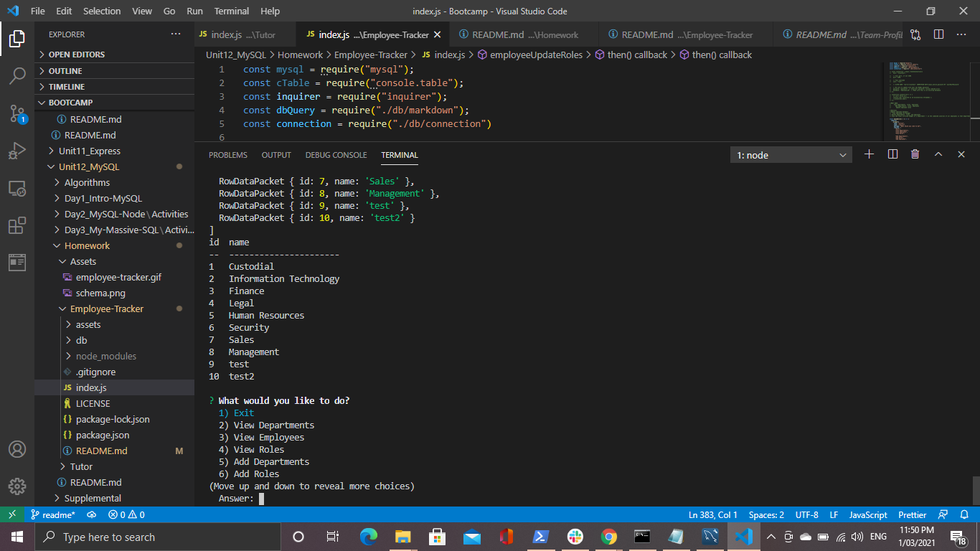Split the terminal pane
The height and width of the screenshot is (551, 980).
pyautogui.click(x=892, y=154)
